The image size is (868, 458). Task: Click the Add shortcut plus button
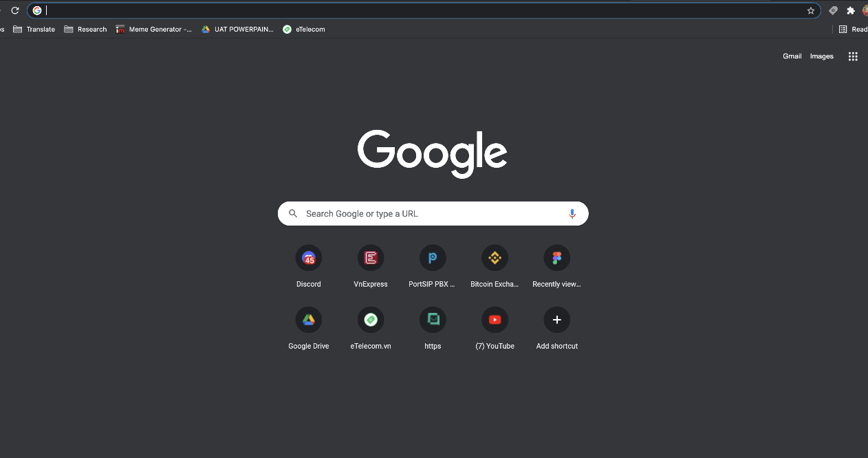pos(556,320)
